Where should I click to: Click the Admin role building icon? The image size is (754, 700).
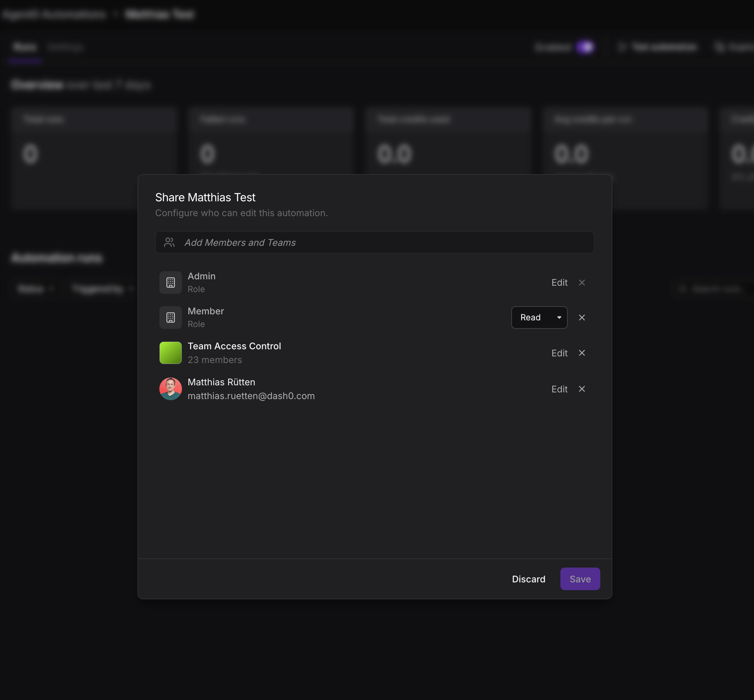pyautogui.click(x=171, y=283)
